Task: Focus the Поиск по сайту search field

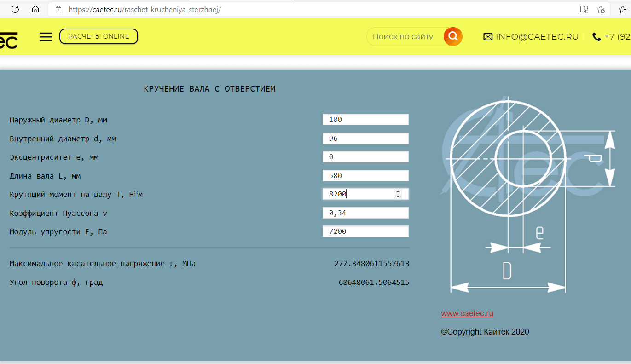Action: pyautogui.click(x=405, y=36)
